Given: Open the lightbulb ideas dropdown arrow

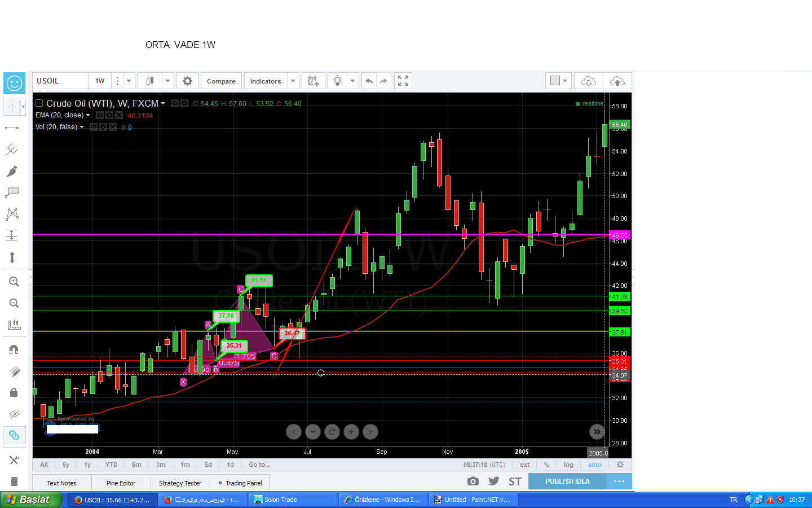Looking at the screenshot, I should 352,81.
